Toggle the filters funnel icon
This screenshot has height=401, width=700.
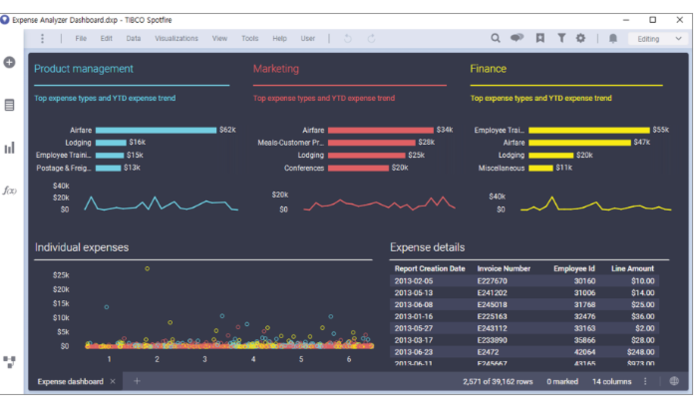(561, 38)
